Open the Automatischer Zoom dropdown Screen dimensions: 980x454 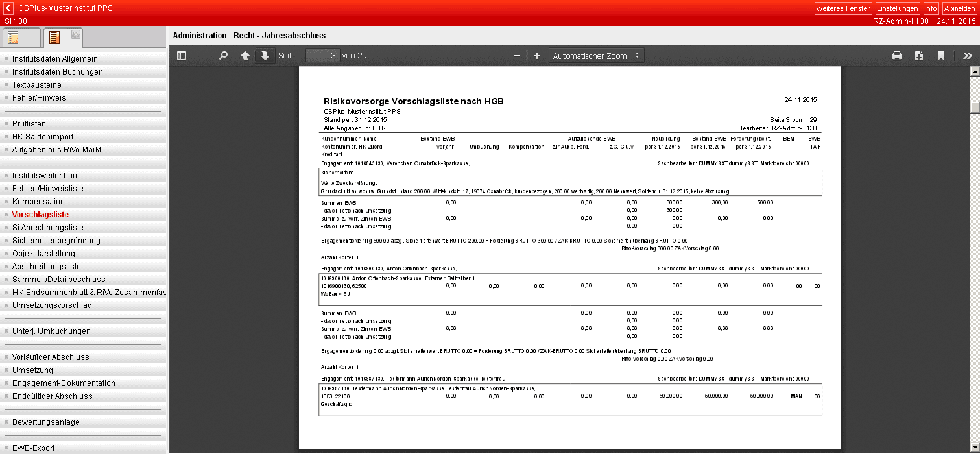click(596, 56)
